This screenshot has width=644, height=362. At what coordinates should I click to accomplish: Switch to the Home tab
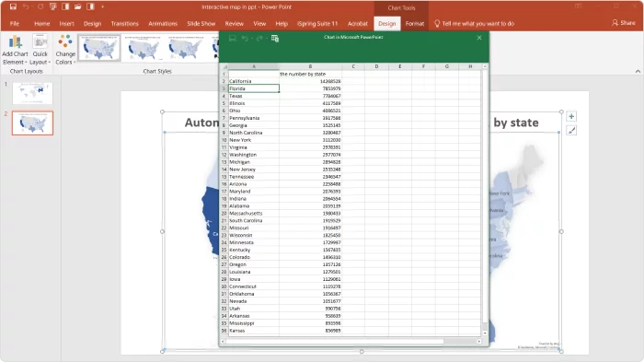coord(42,23)
